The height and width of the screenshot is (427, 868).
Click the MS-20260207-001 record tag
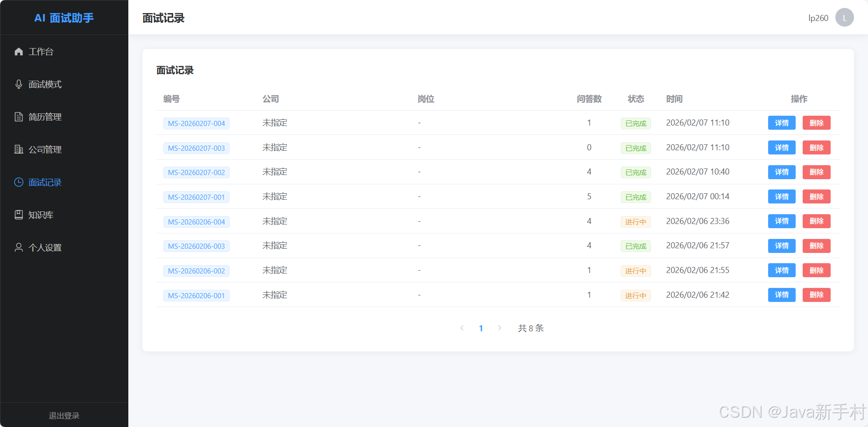click(x=196, y=197)
